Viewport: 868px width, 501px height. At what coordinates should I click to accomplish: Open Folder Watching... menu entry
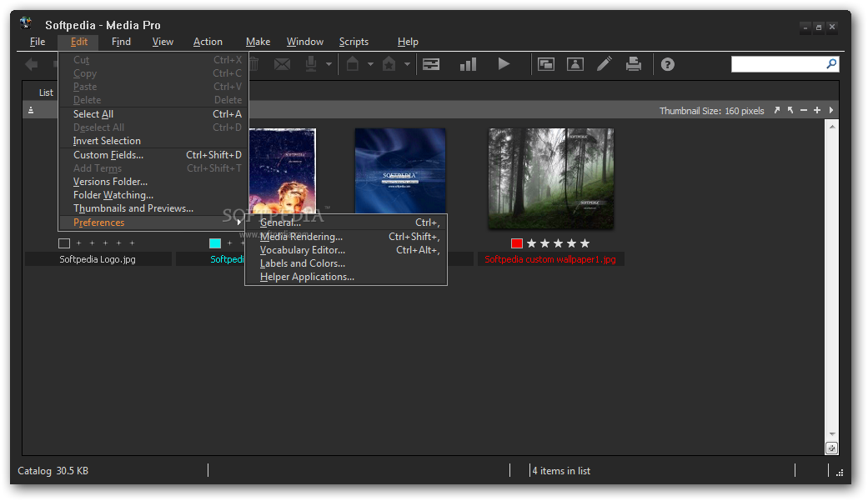[x=153, y=195]
